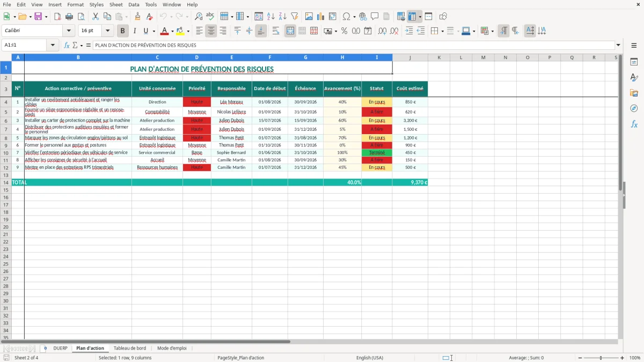Click the Print icon
Image resolution: width=644 pixels, height=362 pixels.
[x=69, y=17]
